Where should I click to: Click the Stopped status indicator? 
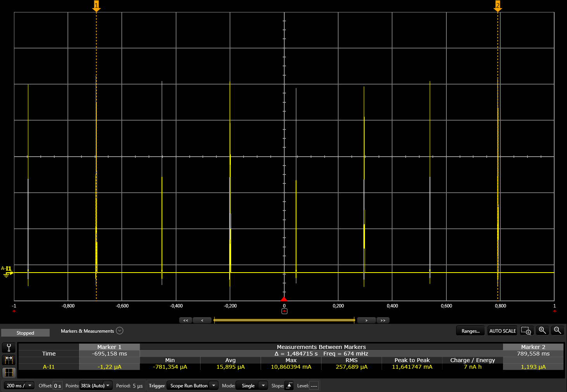(25, 333)
